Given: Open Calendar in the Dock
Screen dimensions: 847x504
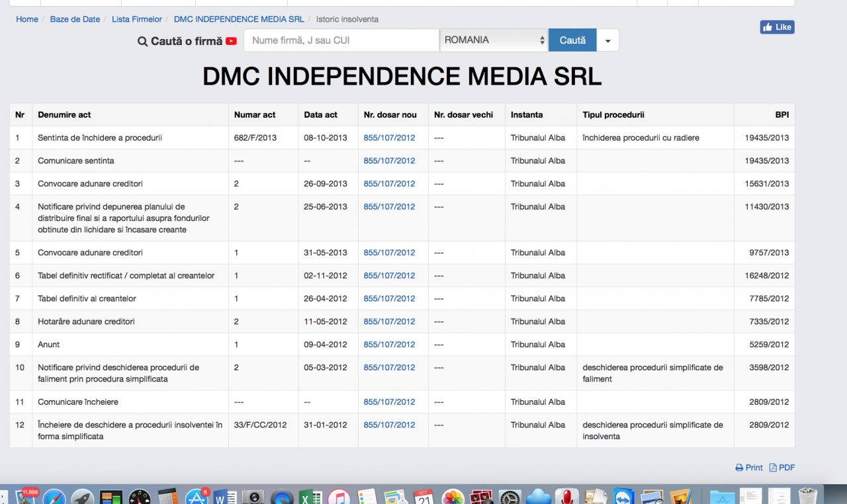Looking at the screenshot, I should click(423, 497).
